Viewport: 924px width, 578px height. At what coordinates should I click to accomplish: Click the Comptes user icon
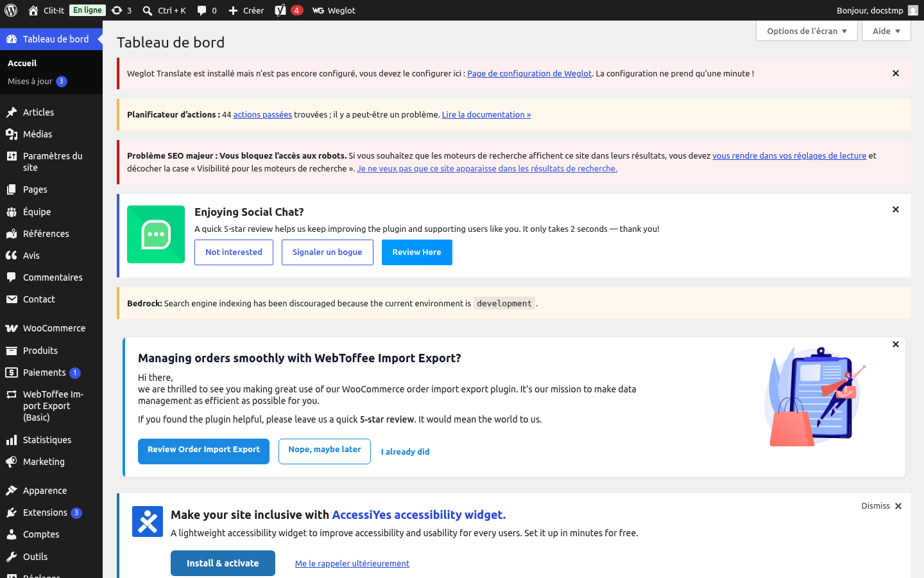click(12, 534)
